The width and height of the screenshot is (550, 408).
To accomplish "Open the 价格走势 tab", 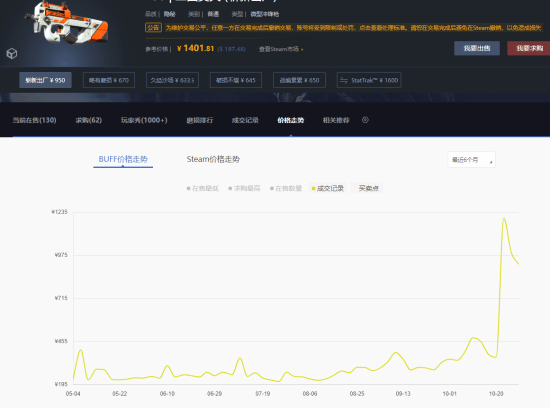I will [290, 120].
